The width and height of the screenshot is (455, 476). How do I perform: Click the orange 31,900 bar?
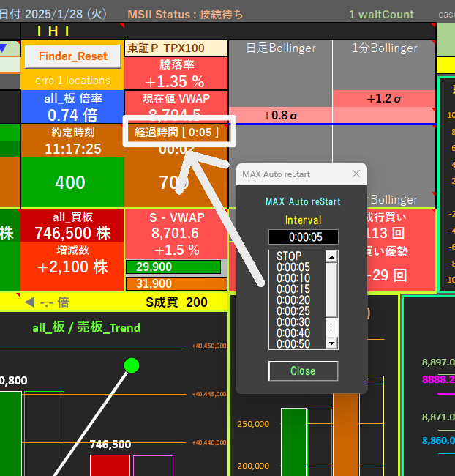click(176, 283)
